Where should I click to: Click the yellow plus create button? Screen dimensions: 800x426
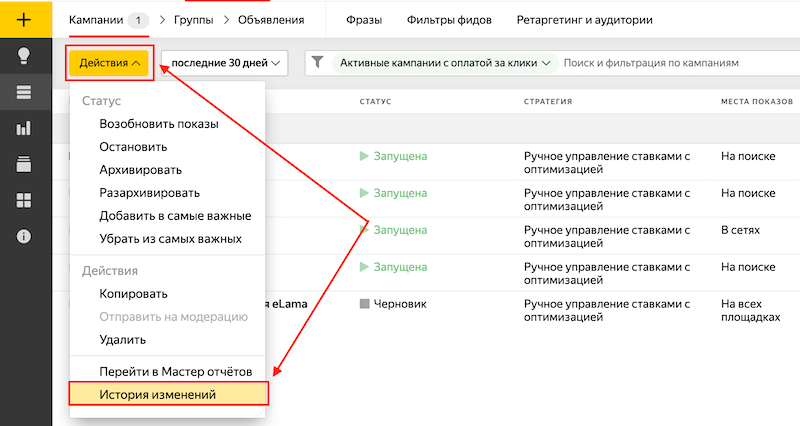[x=25, y=20]
